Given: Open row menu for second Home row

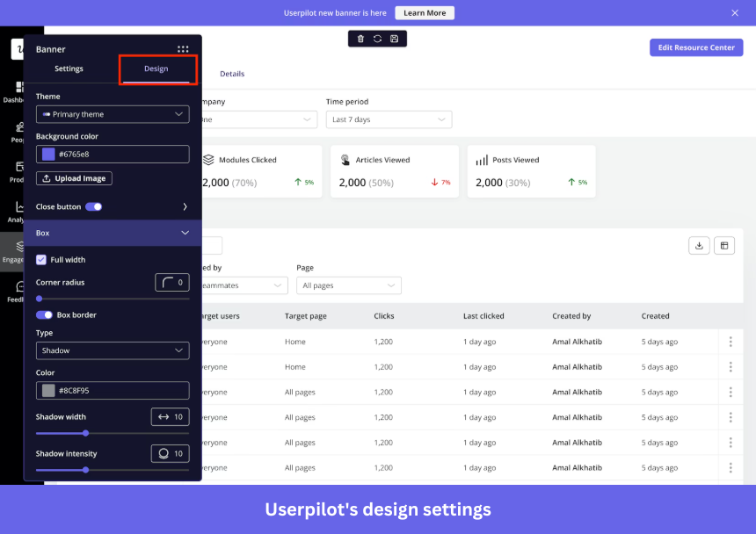Looking at the screenshot, I should pos(731,367).
